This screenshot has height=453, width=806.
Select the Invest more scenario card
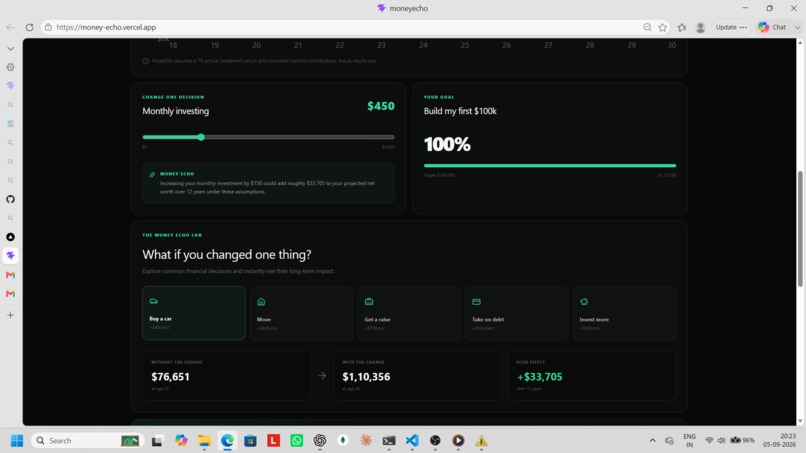click(x=625, y=313)
